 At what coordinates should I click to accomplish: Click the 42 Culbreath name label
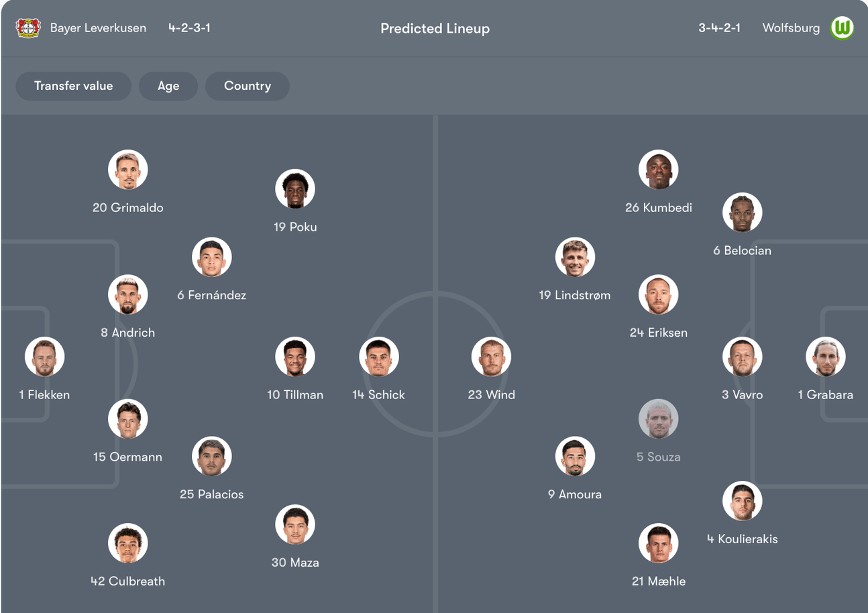(x=128, y=581)
